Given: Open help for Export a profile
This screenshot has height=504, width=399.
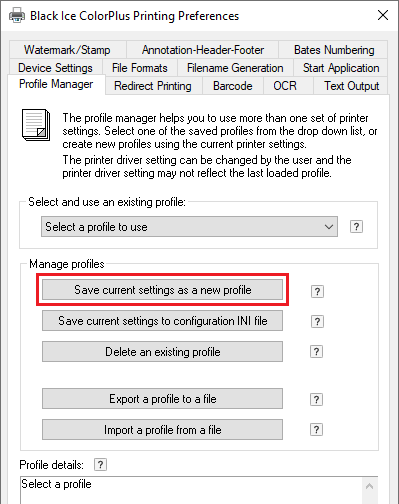Looking at the screenshot, I should (317, 399).
